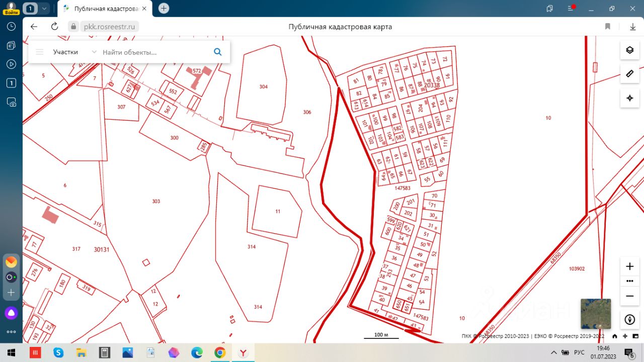
Task: Open Microsoft Edge from the taskbar
Action: 197,353
